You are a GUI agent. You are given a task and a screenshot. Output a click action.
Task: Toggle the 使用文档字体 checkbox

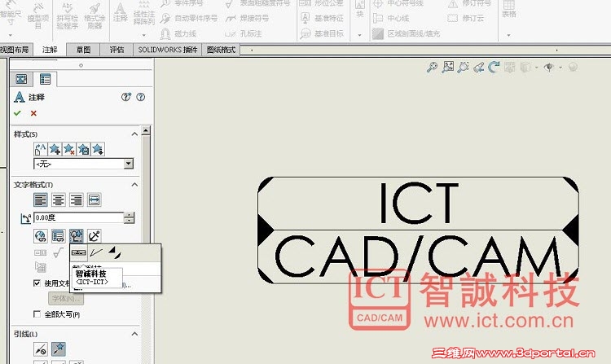tap(37, 283)
